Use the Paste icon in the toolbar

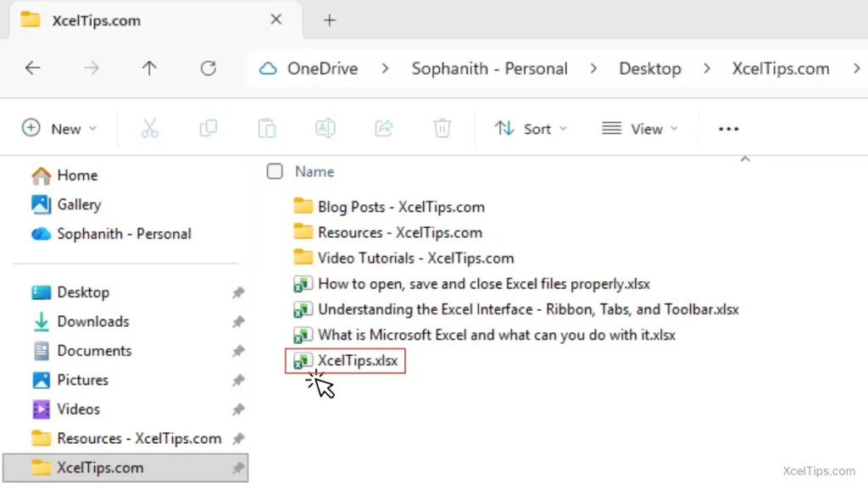(x=266, y=128)
